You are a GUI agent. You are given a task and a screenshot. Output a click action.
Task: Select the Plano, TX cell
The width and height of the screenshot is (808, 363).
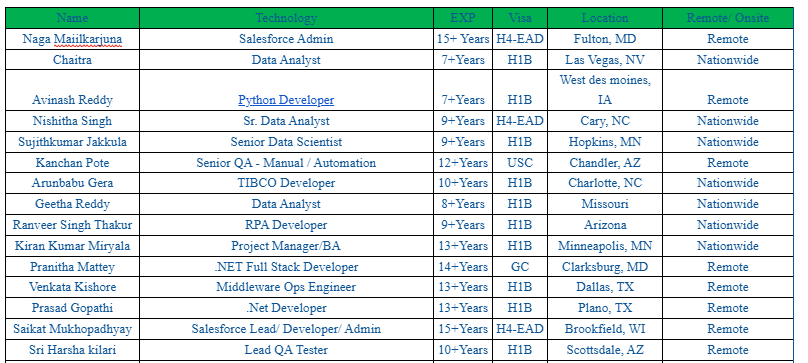pyautogui.click(x=605, y=308)
